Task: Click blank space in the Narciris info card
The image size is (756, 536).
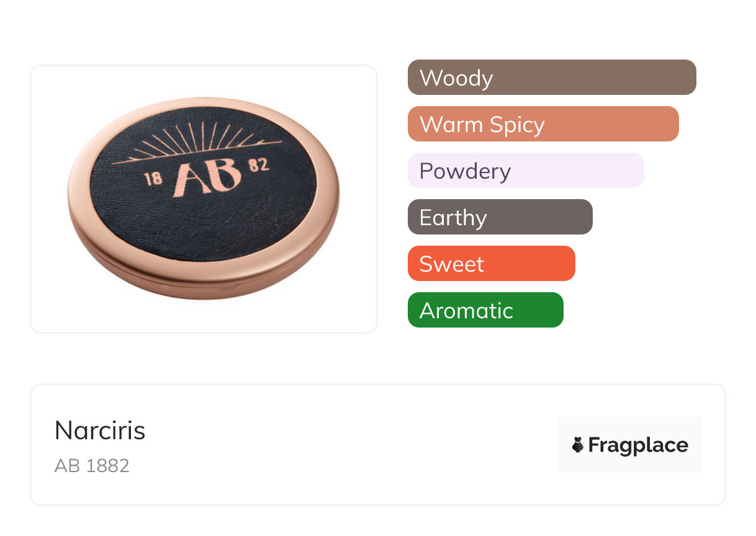Action: pyautogui.click(x=348, y=447)
